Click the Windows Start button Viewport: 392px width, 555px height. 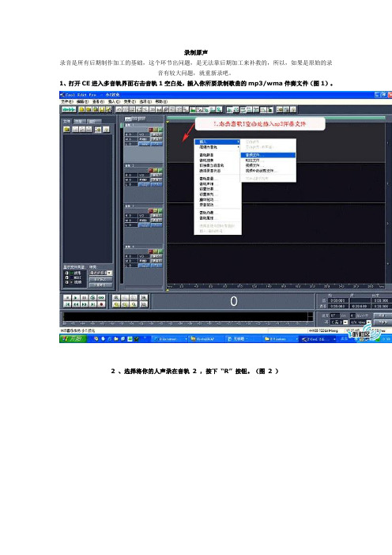pos(72,338)
